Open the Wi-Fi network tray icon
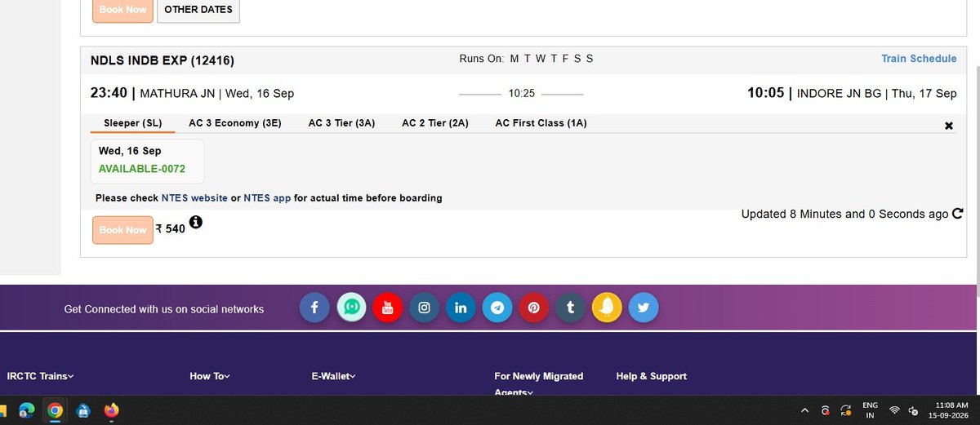Screen dimensions: 980x425 [895, 410]
